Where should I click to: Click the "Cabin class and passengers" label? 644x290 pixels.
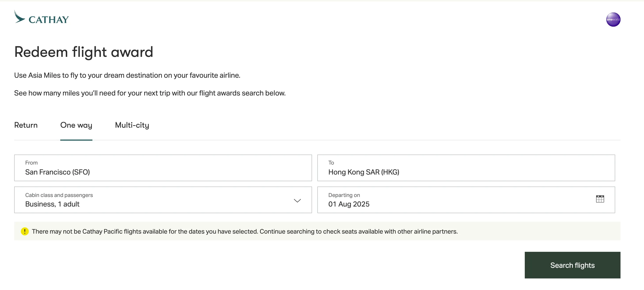(x=59, y=195)
